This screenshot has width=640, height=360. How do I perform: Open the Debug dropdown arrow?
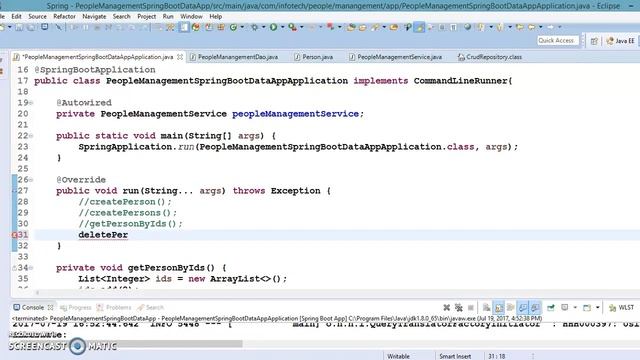(263, 27)
